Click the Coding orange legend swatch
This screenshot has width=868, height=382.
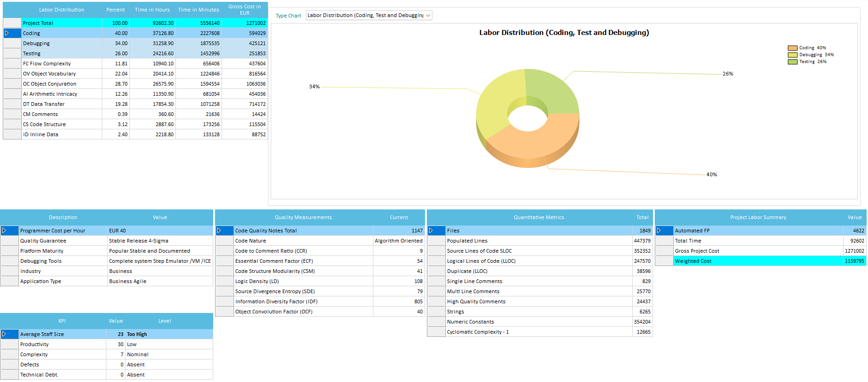(792, 48)
